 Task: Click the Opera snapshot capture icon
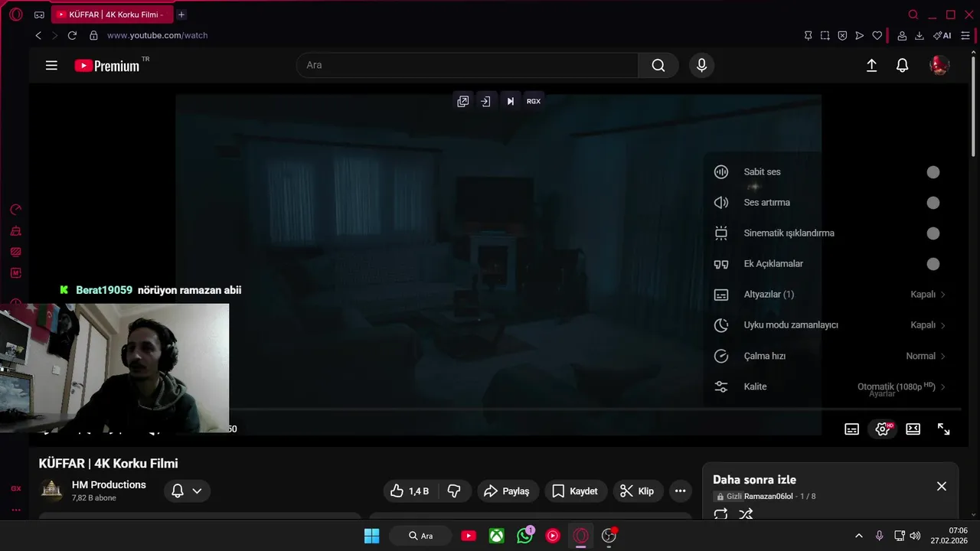pos(825,35)
